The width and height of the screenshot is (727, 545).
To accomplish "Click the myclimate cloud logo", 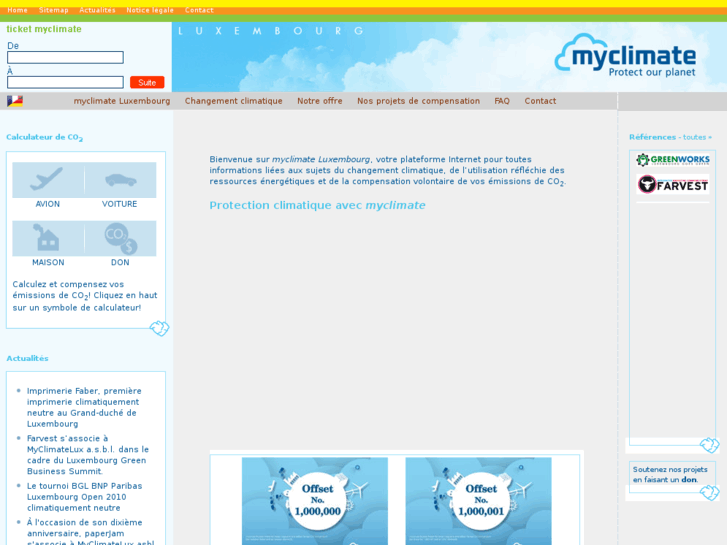I will coord(625,56).
